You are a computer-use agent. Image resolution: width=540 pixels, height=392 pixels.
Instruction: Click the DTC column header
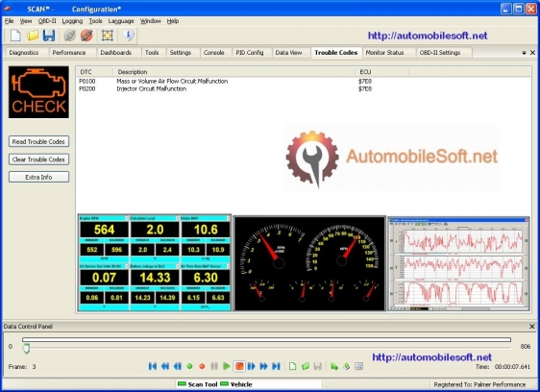(94, 72)
